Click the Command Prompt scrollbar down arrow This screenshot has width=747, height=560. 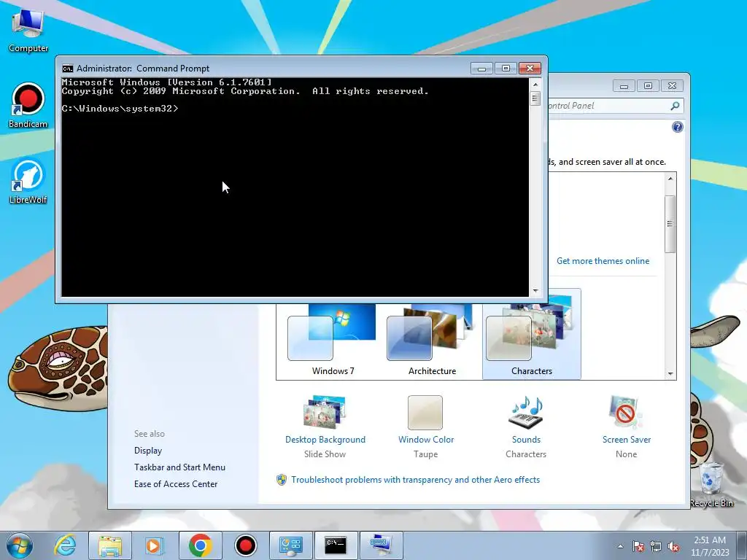click(535, 290)
